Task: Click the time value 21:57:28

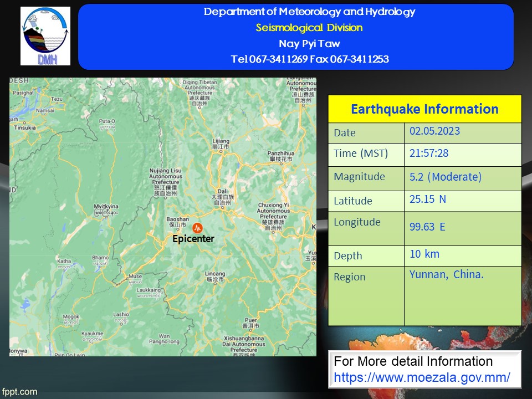Action: point(429,154)
